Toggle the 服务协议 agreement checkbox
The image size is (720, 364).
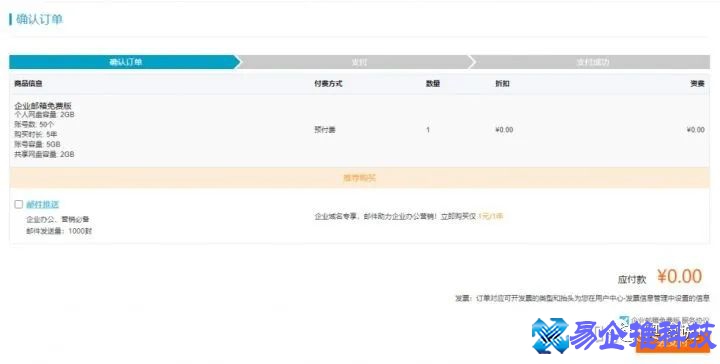coord(624,320)
